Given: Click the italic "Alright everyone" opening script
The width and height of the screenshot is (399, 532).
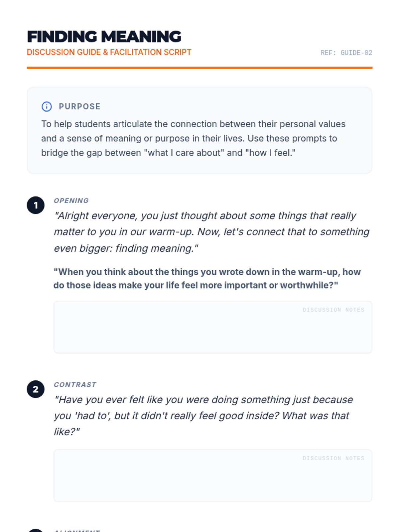Looking at the screenshot, I should (211, 232).
